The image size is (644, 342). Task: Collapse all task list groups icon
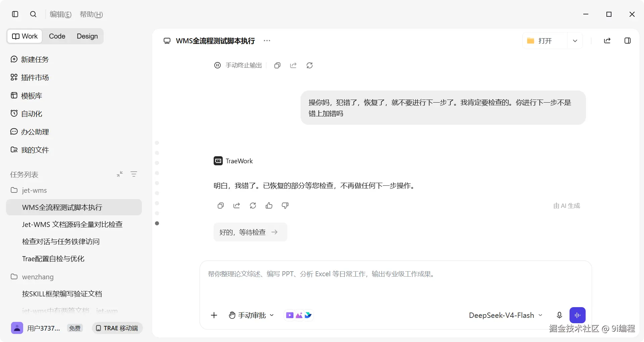pyautogui.click(x=120, y=174)
